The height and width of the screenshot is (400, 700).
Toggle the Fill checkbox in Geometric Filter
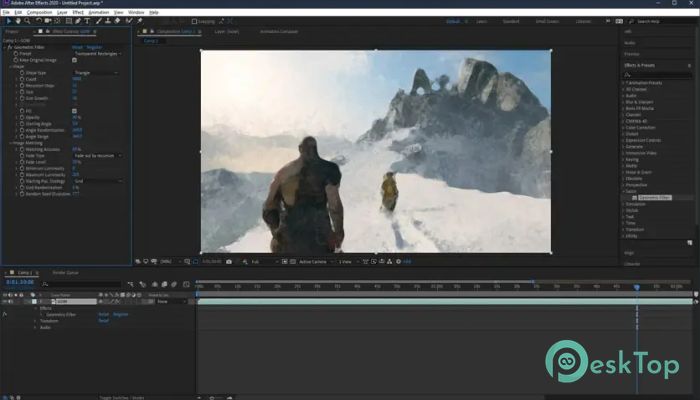74,110
